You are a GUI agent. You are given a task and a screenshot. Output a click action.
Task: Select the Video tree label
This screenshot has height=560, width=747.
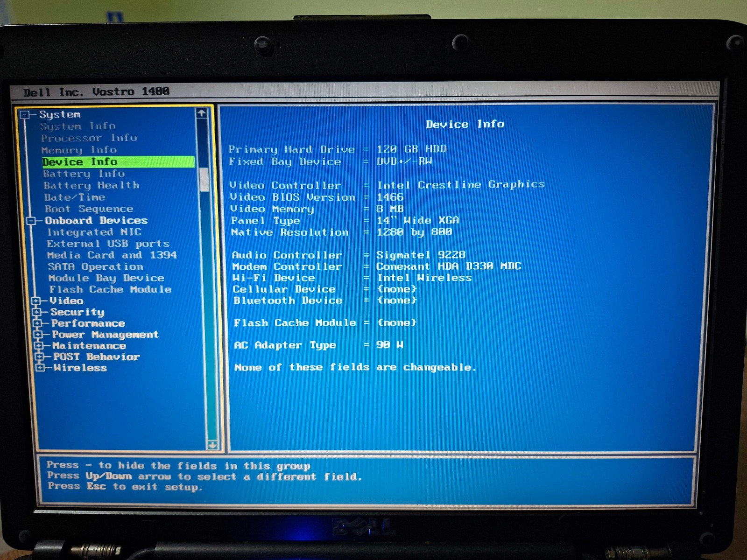[x=66, y=301]
